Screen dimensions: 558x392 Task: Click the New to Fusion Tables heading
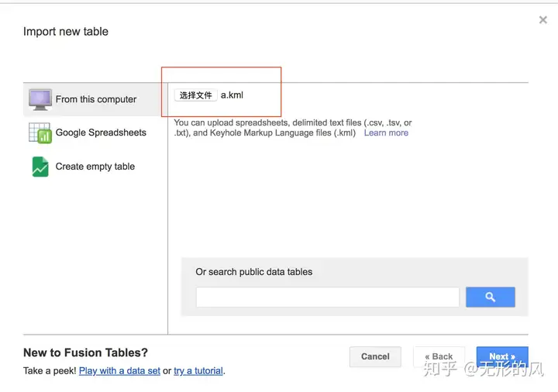point(85,352)
